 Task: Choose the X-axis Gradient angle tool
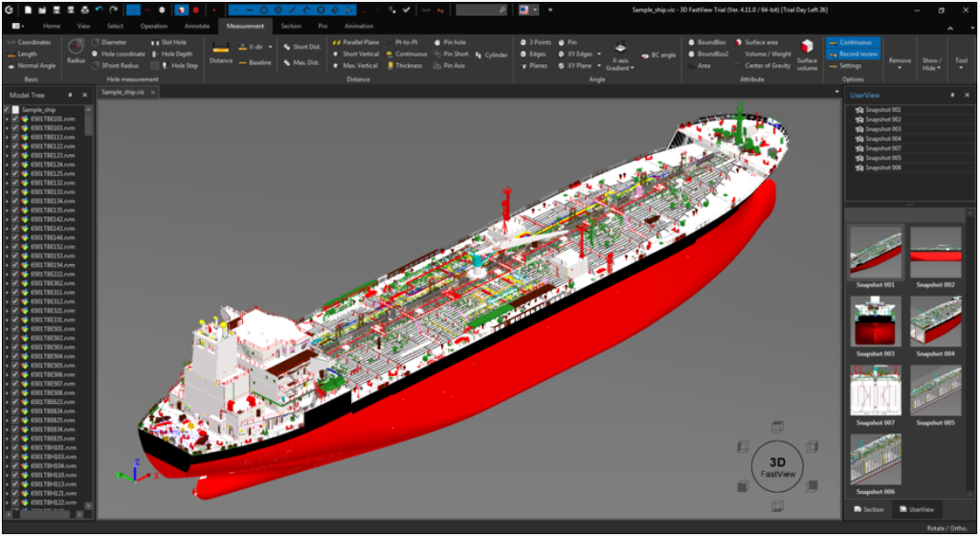pyautogui.click(x=617, y=55)
